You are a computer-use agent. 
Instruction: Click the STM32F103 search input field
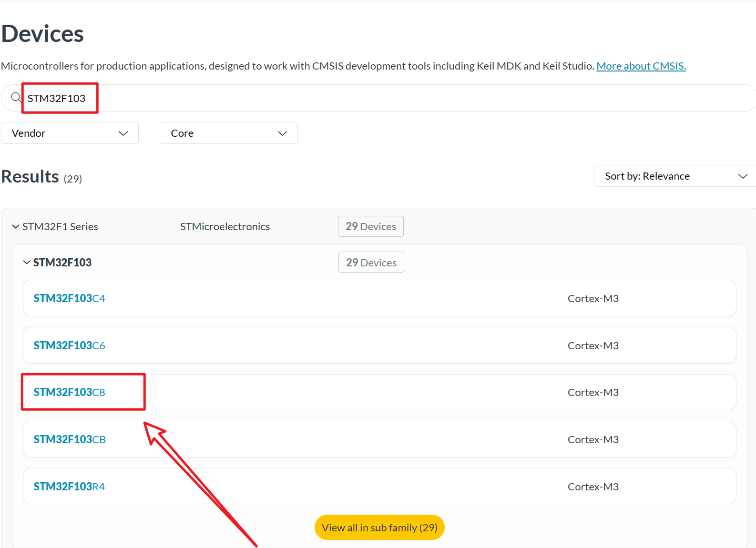click(286, 98)
